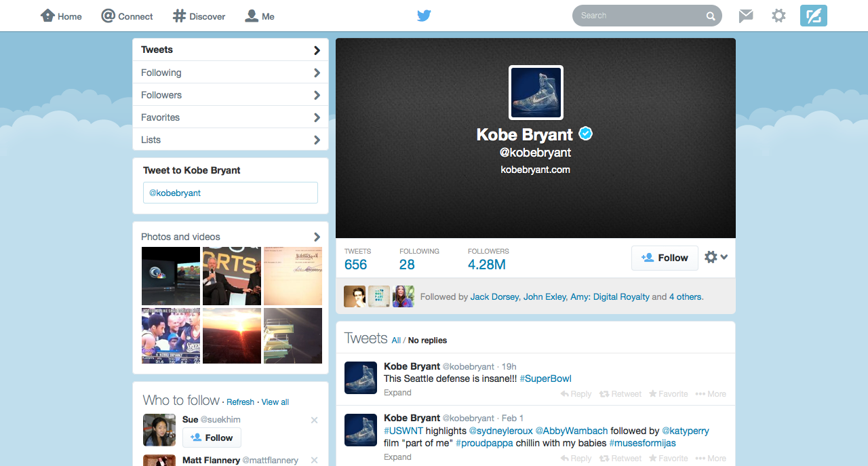Go to Home in the top navigation

(x=61, y=16)
